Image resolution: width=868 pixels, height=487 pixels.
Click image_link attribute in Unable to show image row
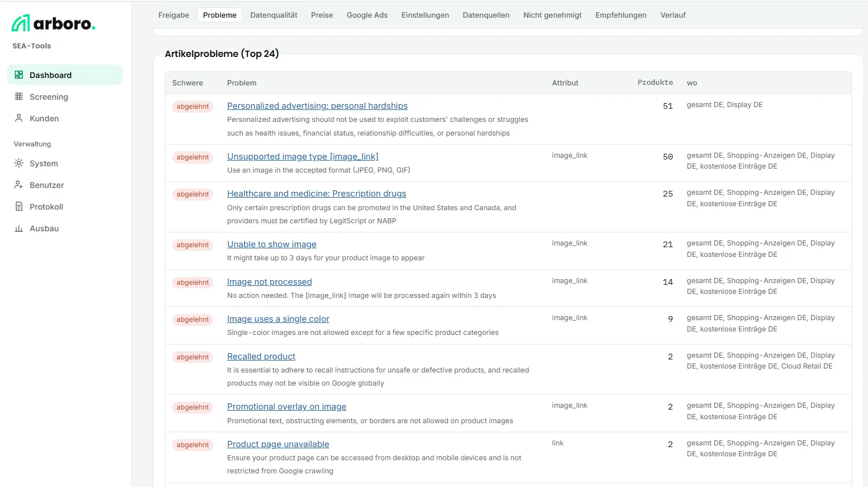[569, 243]
